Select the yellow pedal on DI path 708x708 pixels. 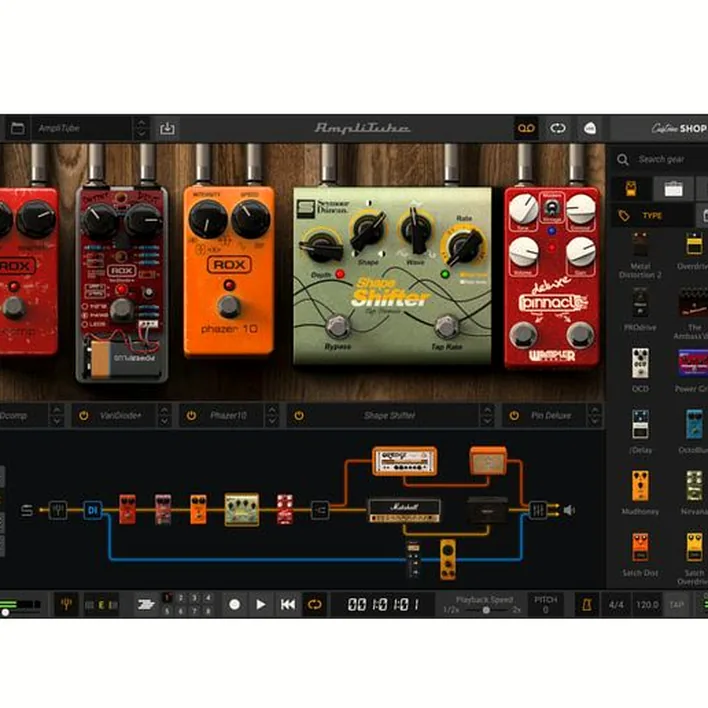pyautogui.click(x=448, y=559)
